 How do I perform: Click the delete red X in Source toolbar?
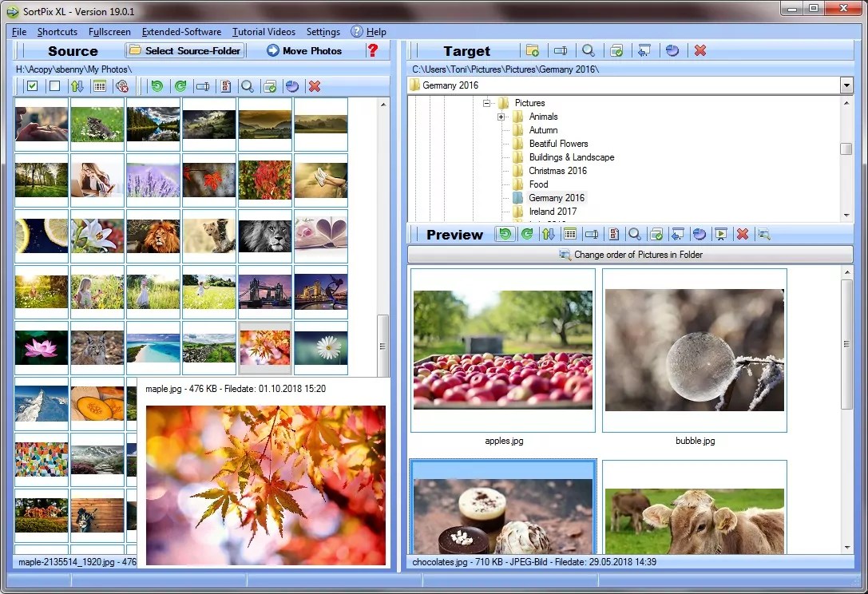point(315,85)
